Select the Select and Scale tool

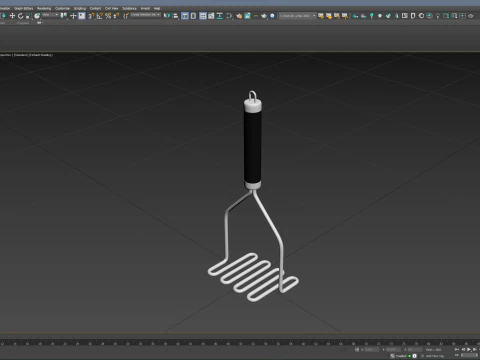29,16
